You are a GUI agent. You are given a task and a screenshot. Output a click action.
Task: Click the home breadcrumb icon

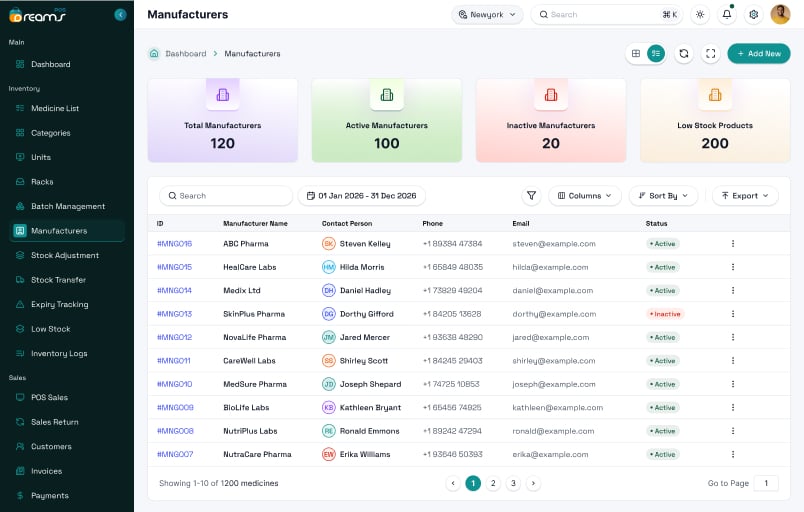pos(154,53)
